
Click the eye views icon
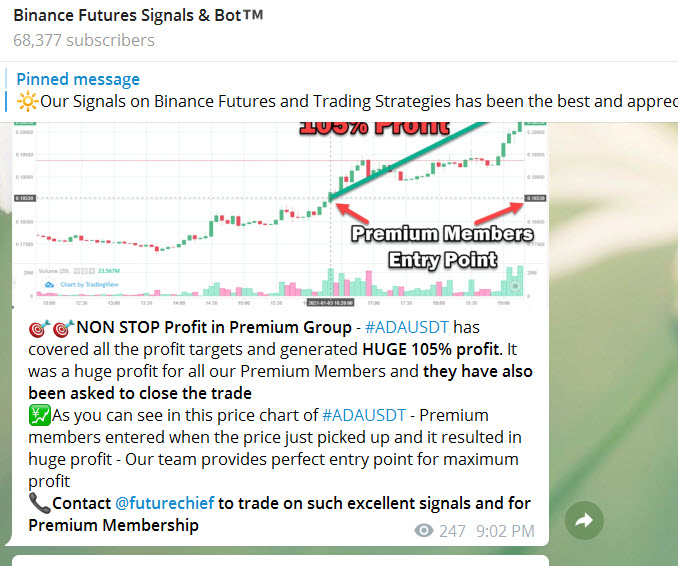[x=424, y=531]
